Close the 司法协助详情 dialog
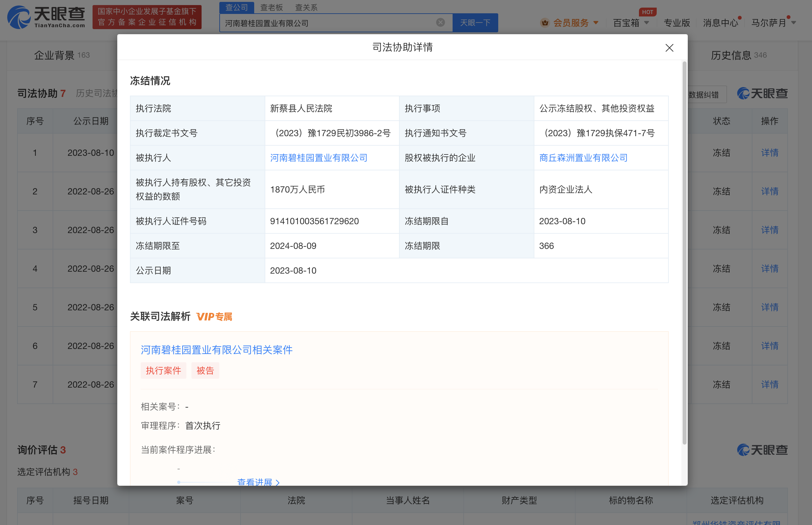Image resolution: width=812 pixels, height=525 pixels. tap(669, 48)
